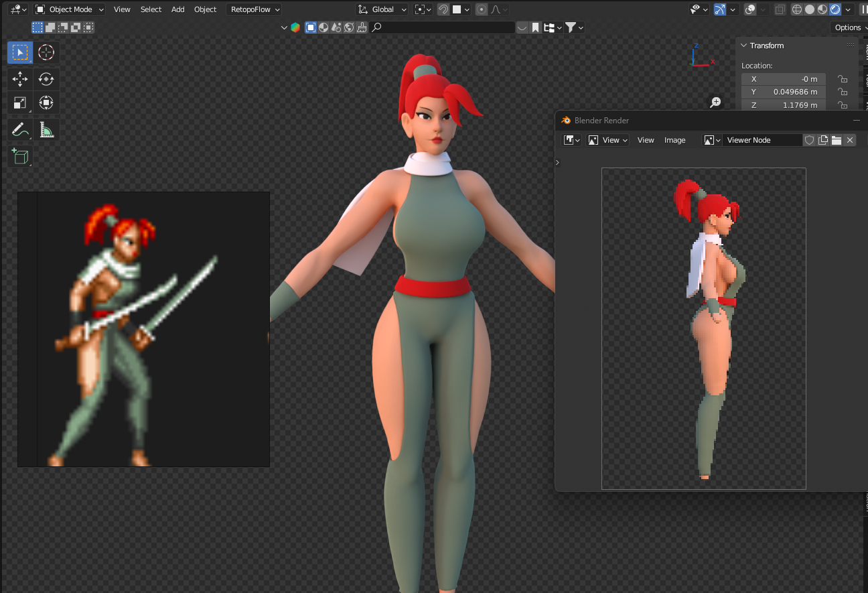
Task: Pick the Scale tool
Action: click(x=20, y=103)
